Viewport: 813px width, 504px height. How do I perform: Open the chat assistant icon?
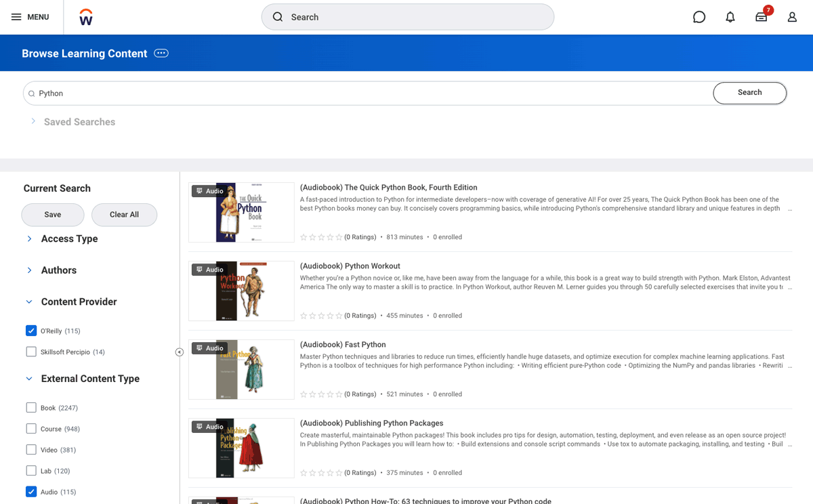point(699,17)
